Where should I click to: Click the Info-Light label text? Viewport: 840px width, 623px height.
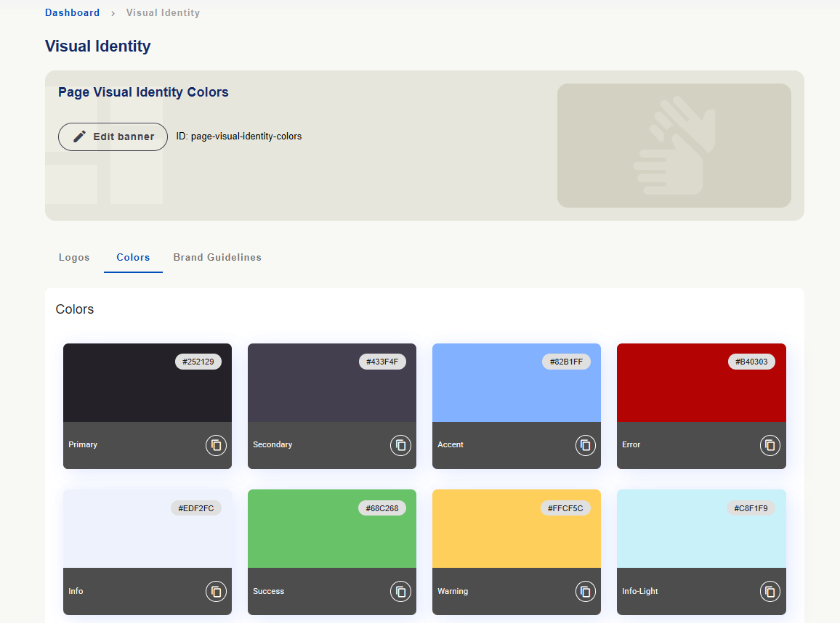(x=640, y=591)
